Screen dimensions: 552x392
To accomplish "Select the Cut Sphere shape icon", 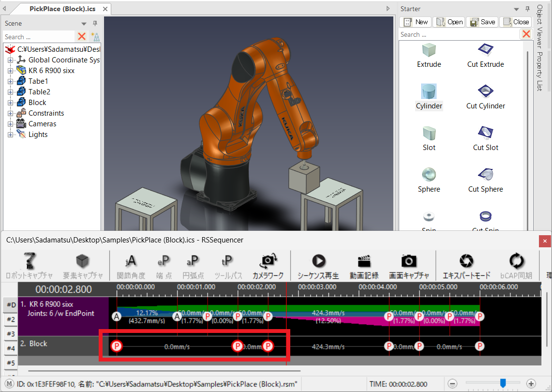I will click(485, 174).
